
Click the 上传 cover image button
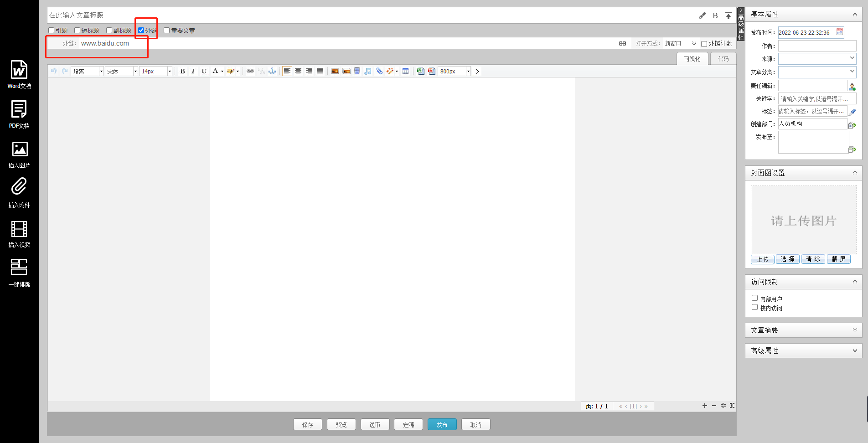763,259
